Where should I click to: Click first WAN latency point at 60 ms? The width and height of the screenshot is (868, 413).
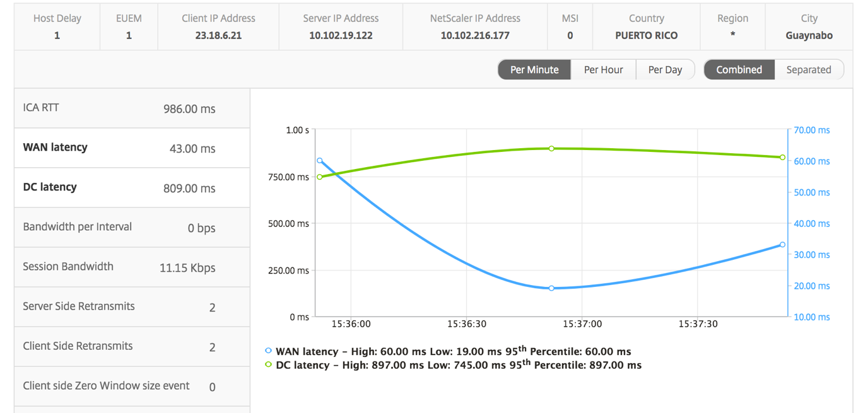320,161
